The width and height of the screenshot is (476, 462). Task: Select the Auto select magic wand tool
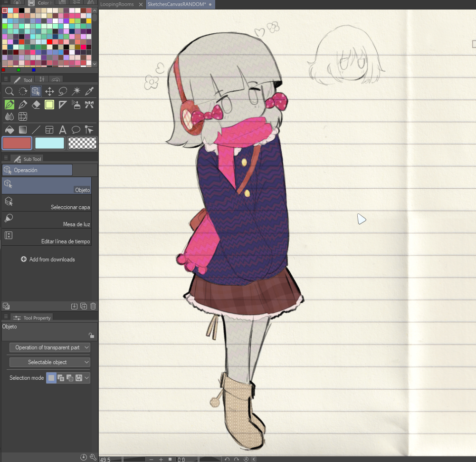(76, 91)
